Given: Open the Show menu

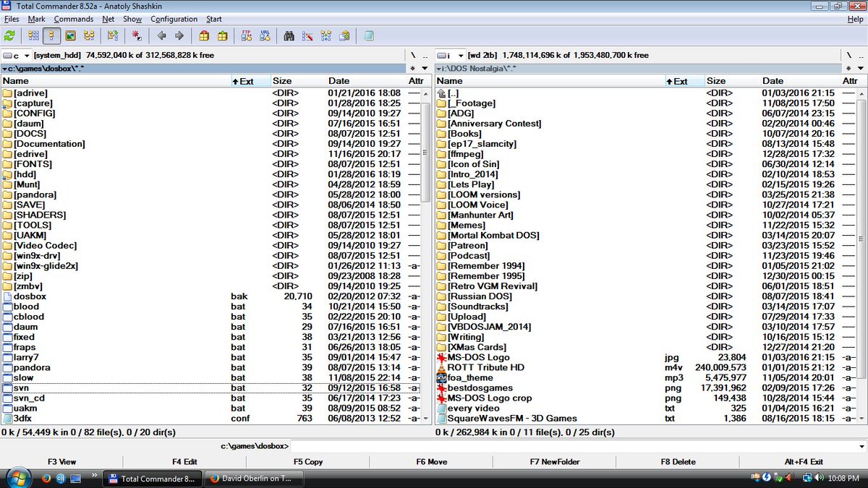Looking at the screenshot, I should tap(132, 19).
